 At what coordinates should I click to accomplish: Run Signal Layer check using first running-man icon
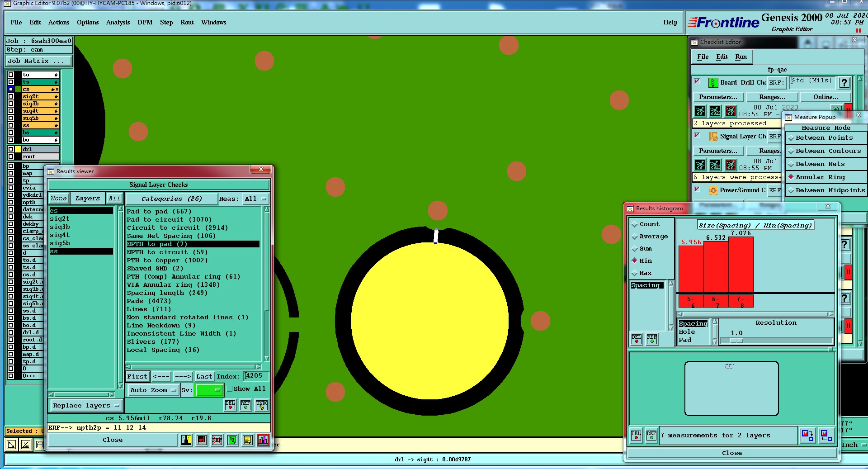coord(700,165)
